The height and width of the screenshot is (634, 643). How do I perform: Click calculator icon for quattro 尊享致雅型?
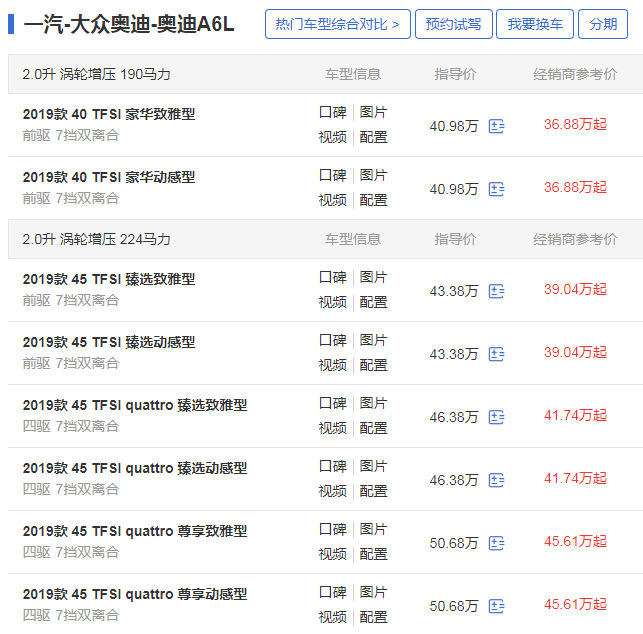(x=496, y=543)
